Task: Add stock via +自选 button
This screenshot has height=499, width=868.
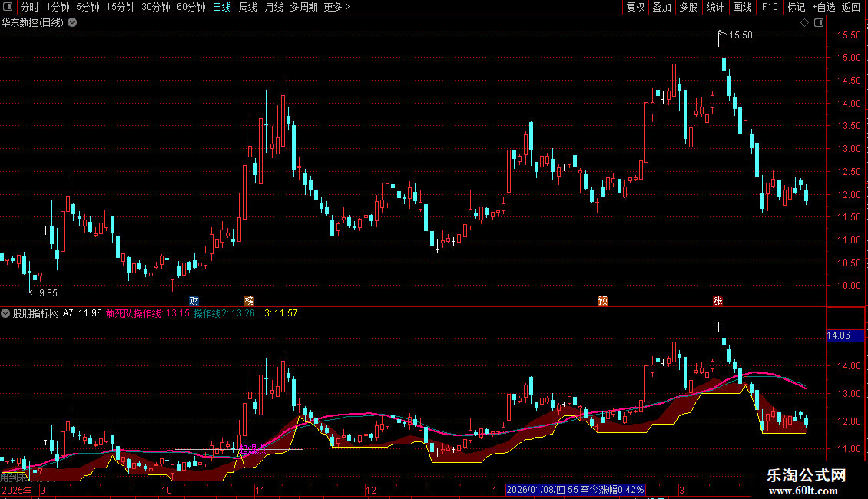Action: 823,7
